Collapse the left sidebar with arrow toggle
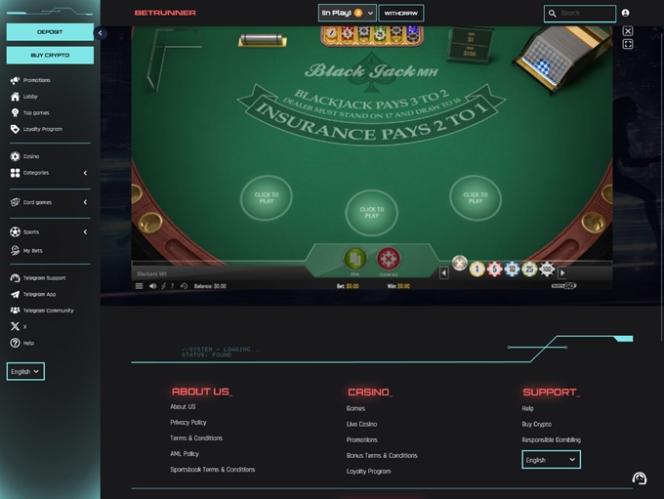Screen dimensions: 664x499 100,33
